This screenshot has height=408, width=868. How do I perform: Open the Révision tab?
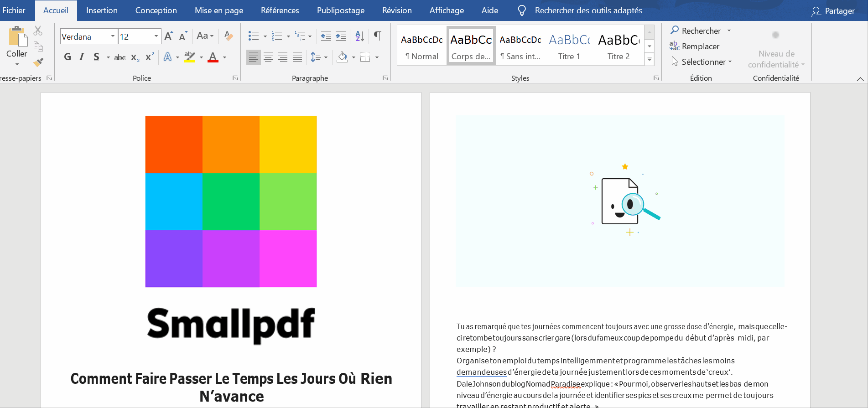tap(397, 10)
